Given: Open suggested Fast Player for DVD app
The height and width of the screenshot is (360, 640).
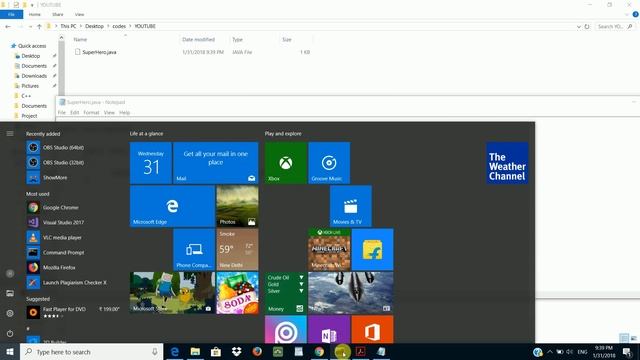Looking at the screenshot, I should pos(73,312).
